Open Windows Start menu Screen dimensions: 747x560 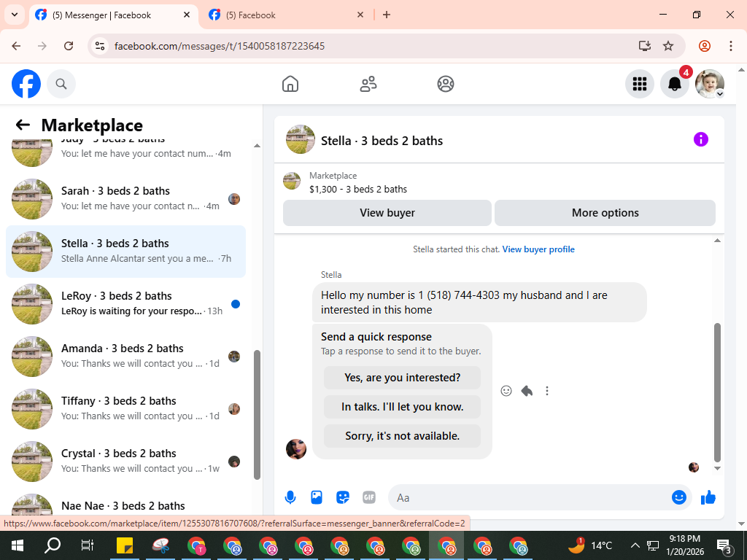(x=18, y=545)
